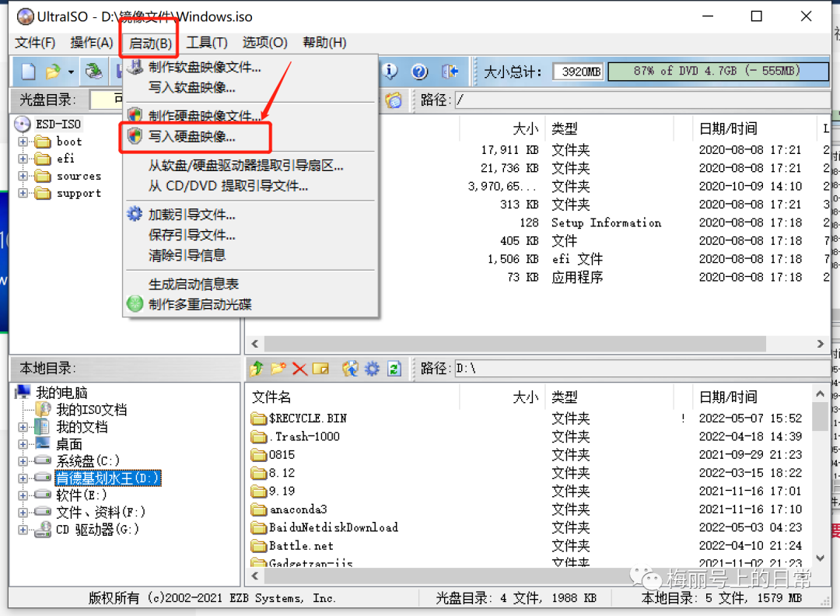Image resolution: width=840 pixels, height=616 pixels.
Task: Sort local files by 日期/时间 column header
Action: 728,397
